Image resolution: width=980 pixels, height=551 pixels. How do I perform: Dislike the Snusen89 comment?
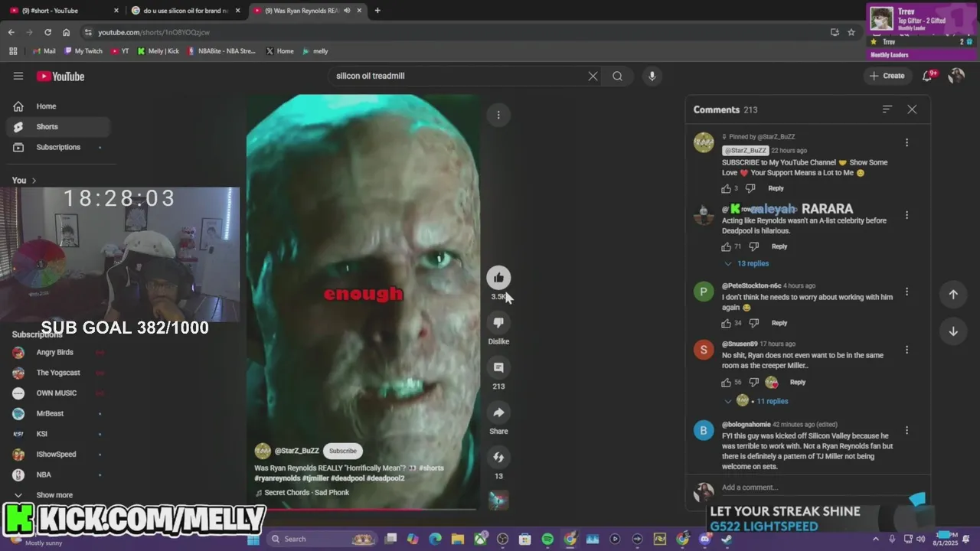(753, 382)
